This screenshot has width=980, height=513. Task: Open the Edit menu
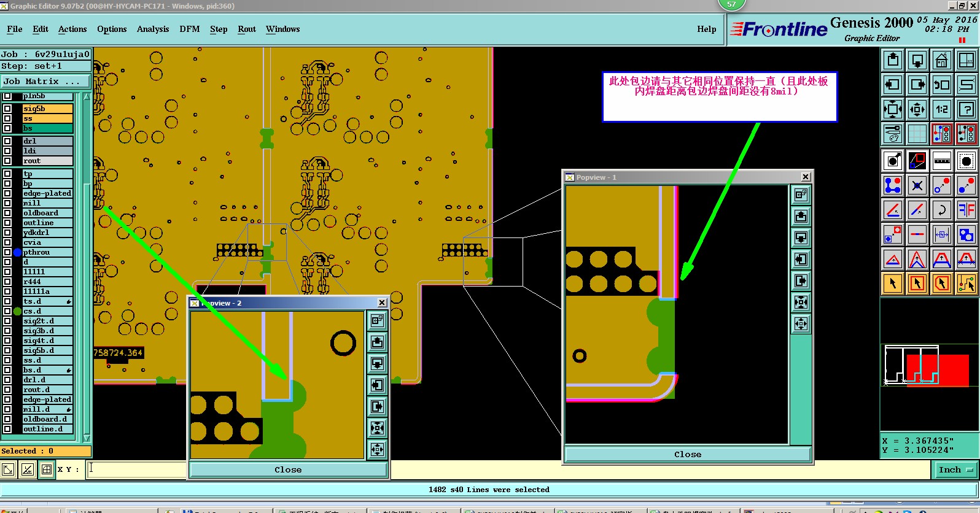[x=41, y=29]
